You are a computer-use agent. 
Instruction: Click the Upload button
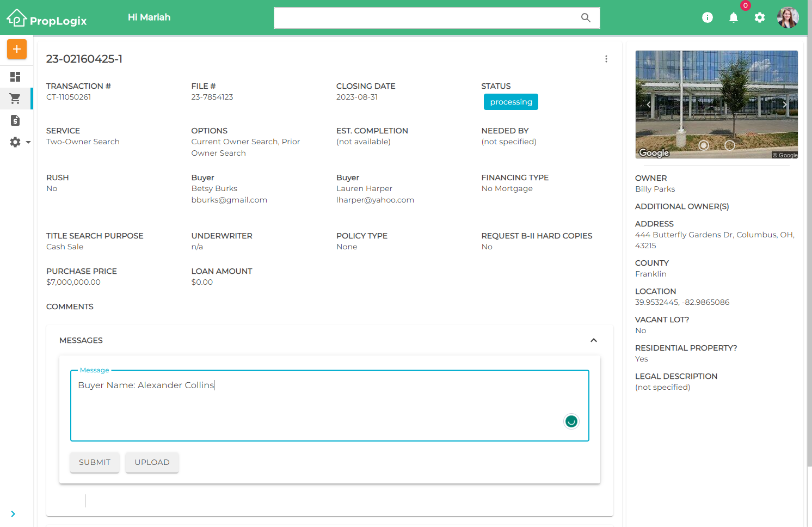point(152,462)
